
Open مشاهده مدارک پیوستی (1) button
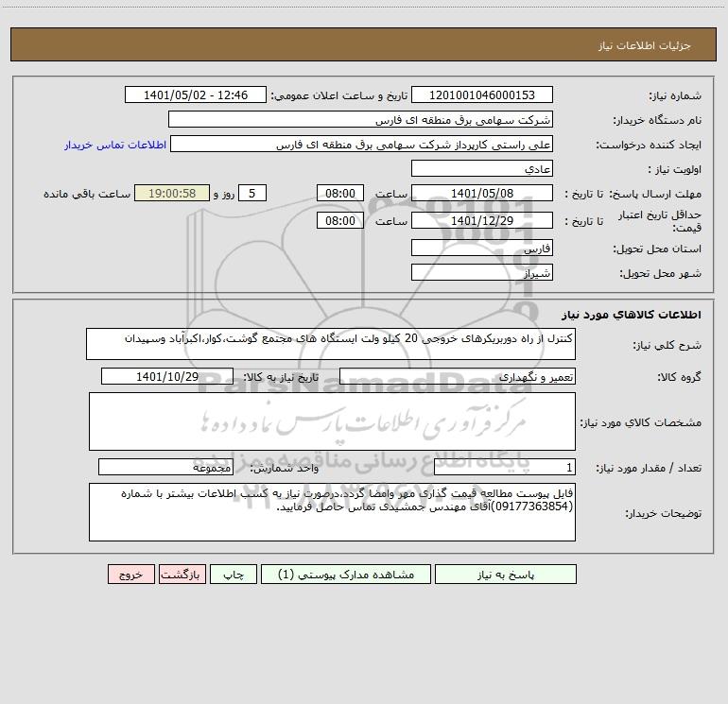pyautogui.click(x=346, y=575)
